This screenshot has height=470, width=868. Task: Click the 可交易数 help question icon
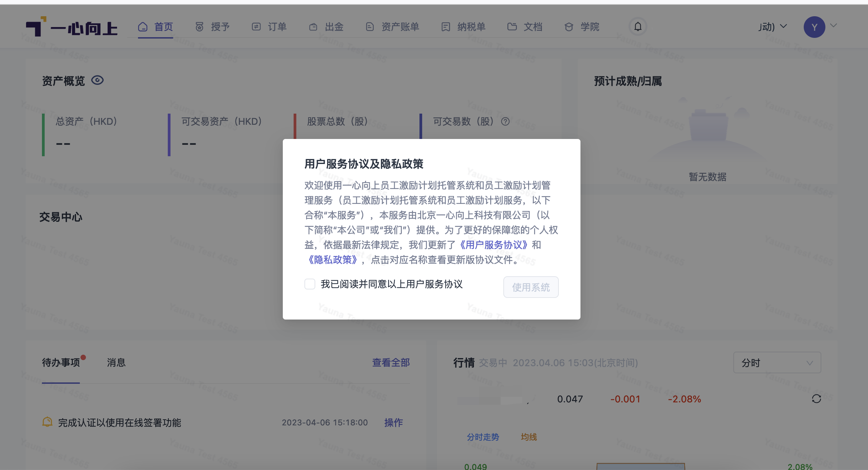click(505, 121)
